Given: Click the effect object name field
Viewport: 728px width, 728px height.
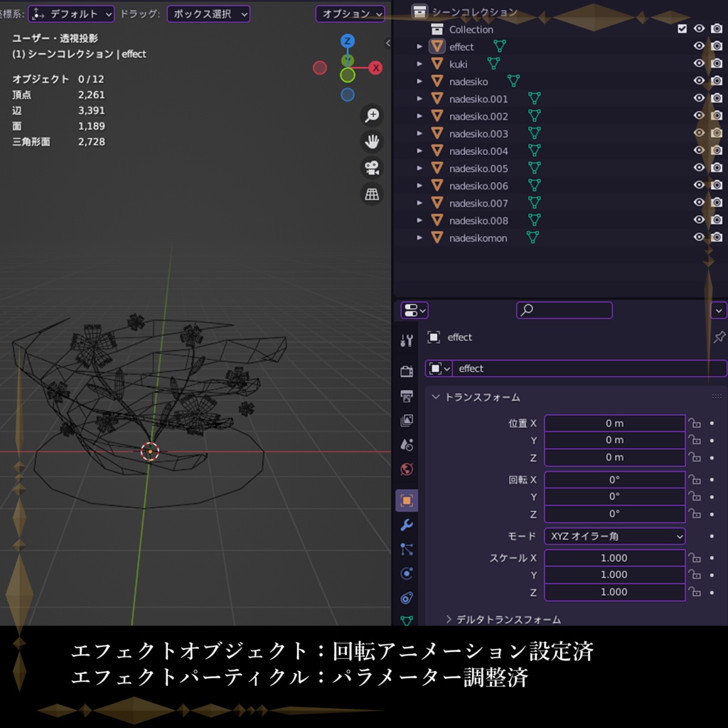Looking at the screenshot, I should [x=589, y=369].
